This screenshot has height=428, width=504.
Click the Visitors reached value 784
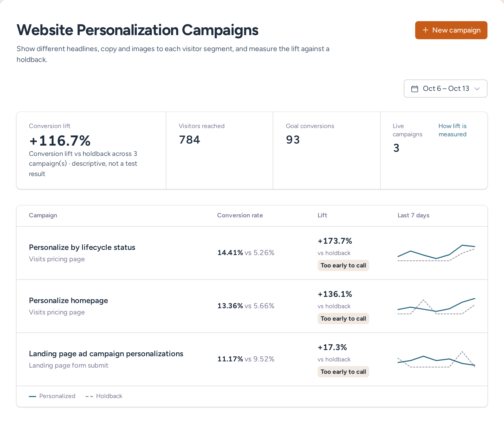(x=190, y=140)
